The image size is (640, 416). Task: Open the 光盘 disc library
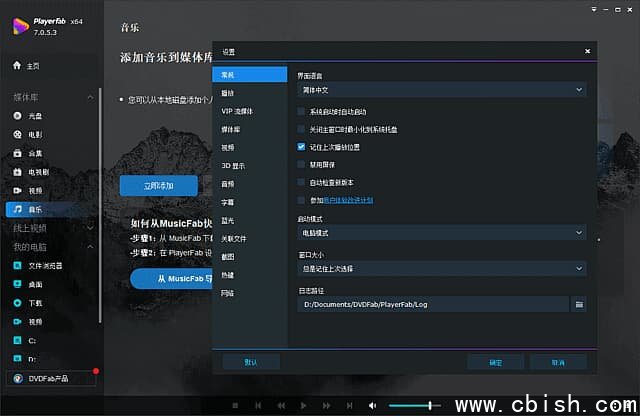(28, 116)
